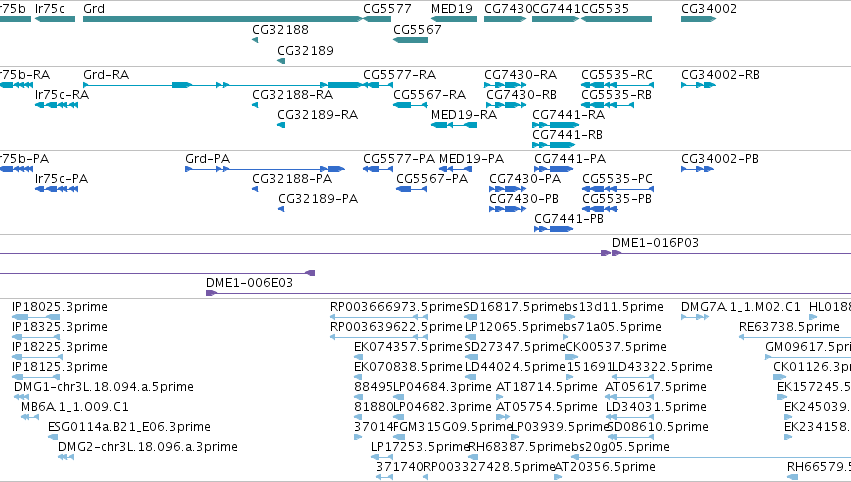851x482 pixels.
Task: Select the DMG2-chr3L.18.096.a.3prime label
Action: pos(148,447)
